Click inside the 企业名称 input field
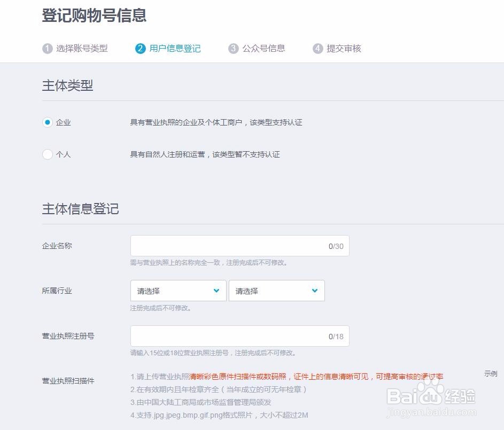The height and width of the screenshot is (430, 504). pos(239,245)
